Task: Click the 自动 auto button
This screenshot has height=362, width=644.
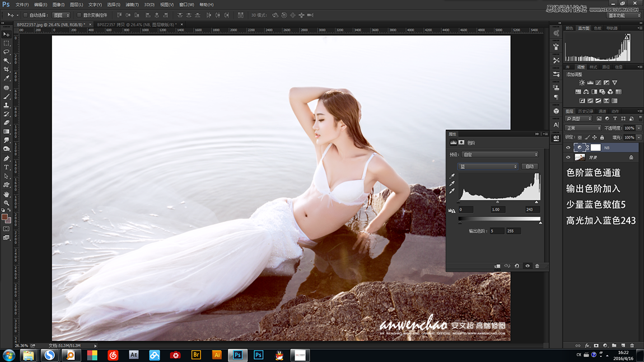Action: (x=529, y=166)
